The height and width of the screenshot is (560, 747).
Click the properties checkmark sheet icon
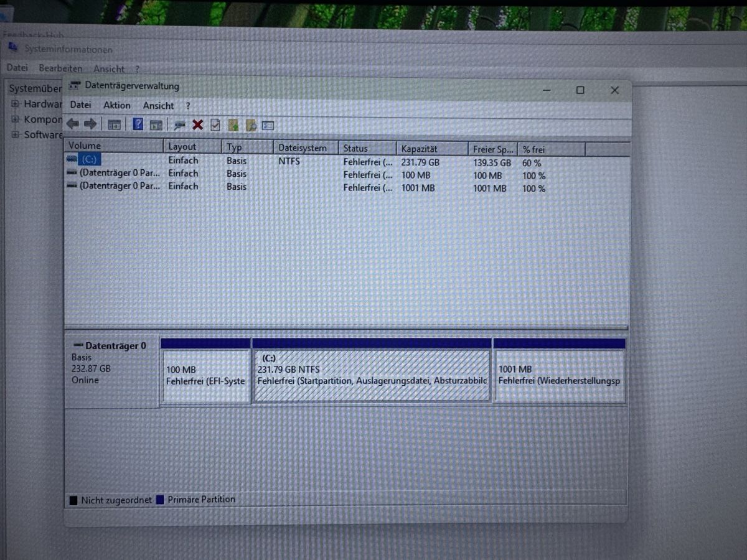[215, 125]
